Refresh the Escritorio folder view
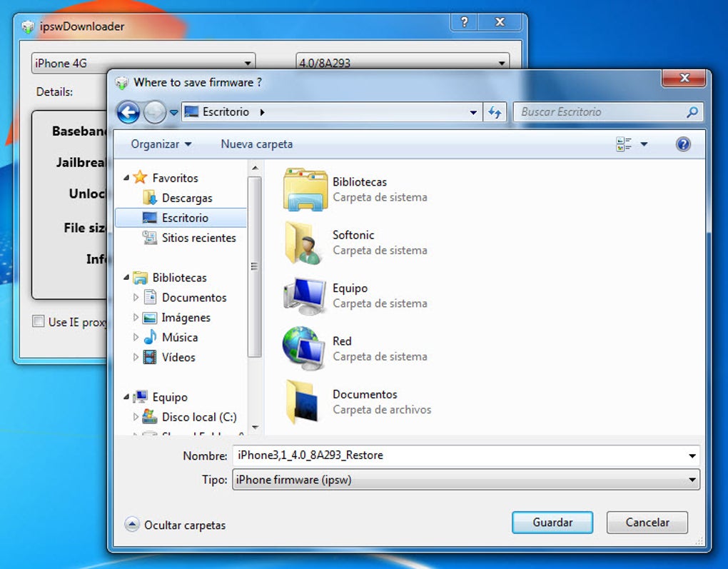Image resolution: width=728 pixels, height=569 pixels. coord(495,112)
